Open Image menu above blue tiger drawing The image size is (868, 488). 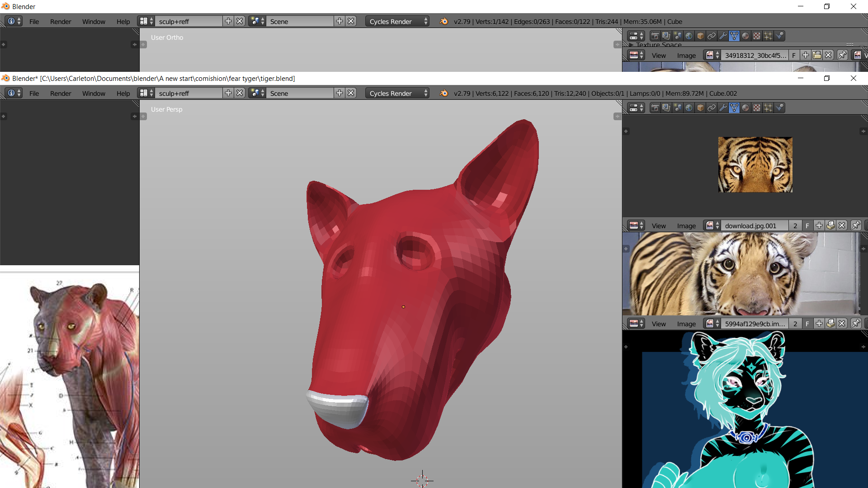tap(686, 324)
